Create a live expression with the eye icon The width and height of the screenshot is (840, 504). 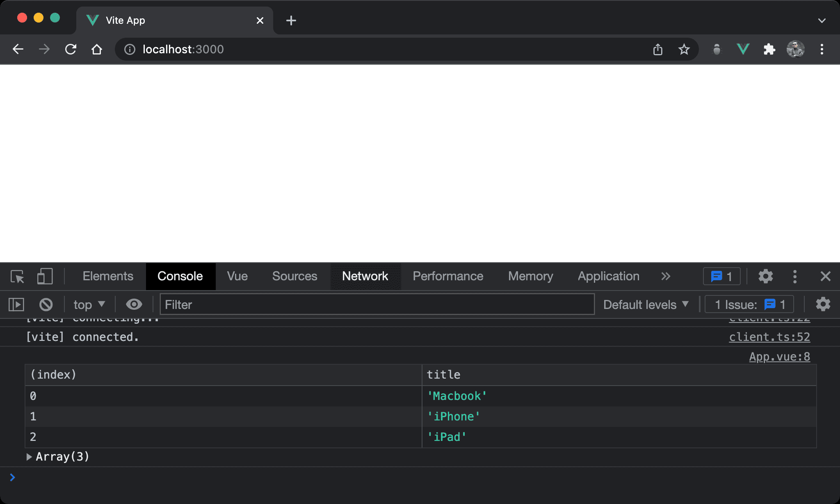pyautogui.click(x=134, y=304)
